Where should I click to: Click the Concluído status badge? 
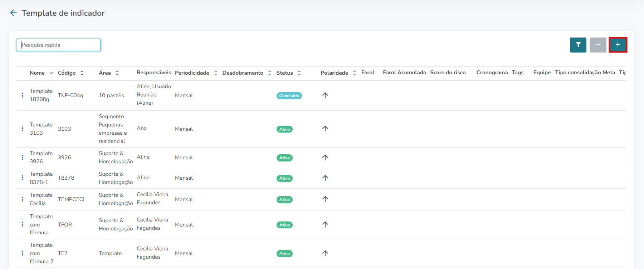click(x=289, y=96)
